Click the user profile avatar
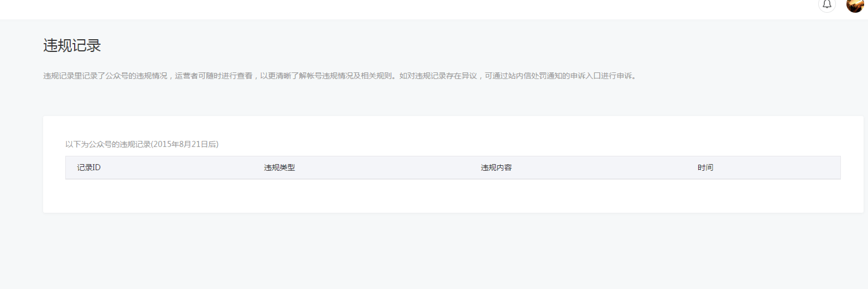The height and width of the screenshot is (289, 868). tap(855, 5)
